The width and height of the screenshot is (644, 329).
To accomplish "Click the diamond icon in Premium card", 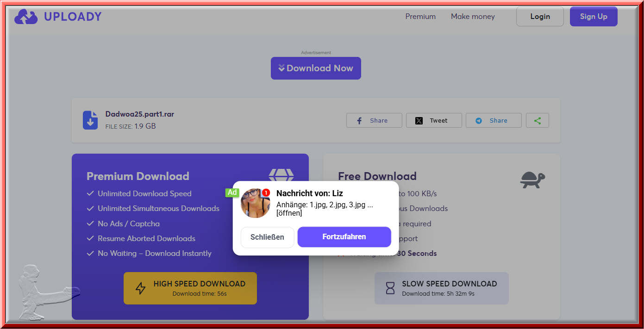I will click(281, 176).
